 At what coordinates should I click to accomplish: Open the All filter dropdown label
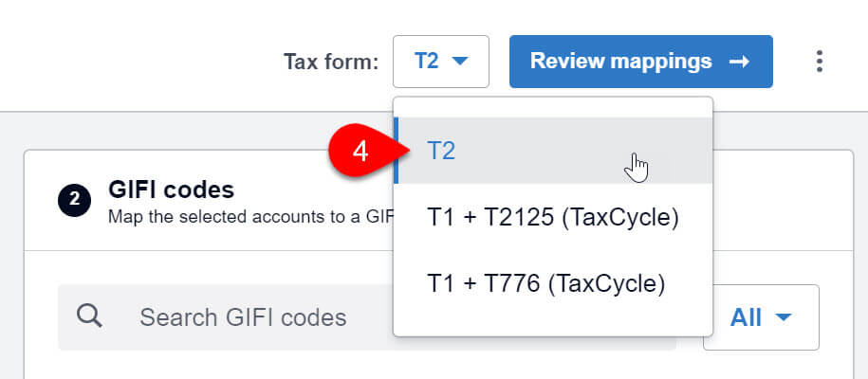click(746, 317)
